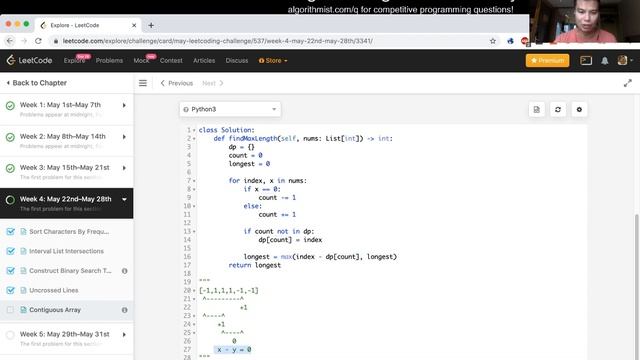
Task: Click the Week 3 completed check icon
Action: click(10, 168)
